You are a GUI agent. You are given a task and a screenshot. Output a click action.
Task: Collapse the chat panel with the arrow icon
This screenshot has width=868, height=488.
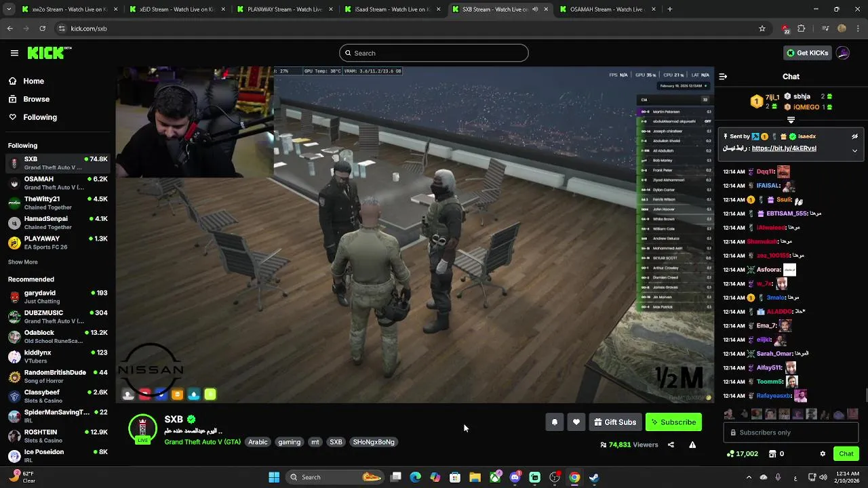pos(723,77)
